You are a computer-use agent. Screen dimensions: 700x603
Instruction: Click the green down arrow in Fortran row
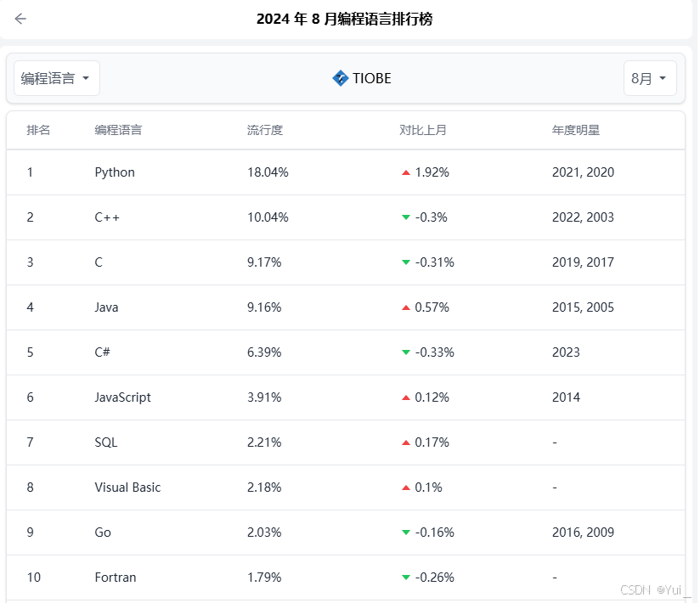(406, 578)
